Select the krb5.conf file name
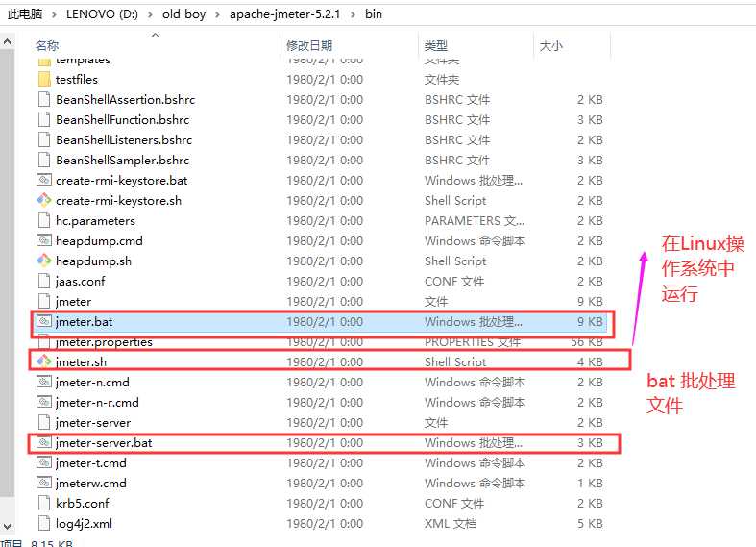This screenshot has height=547, width=756. pos(83,503)
